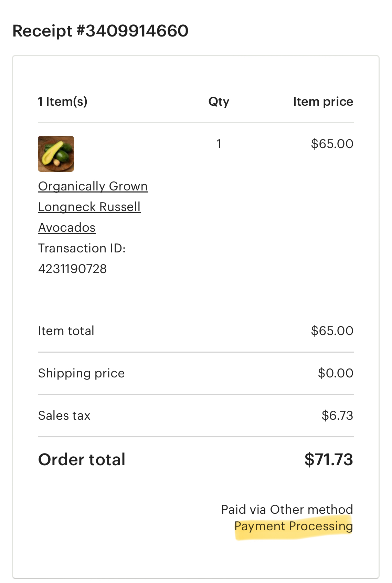Image resolution: width=392 pixels, height=583 pixels.
Task: Click the avocado product thumbnail image
Action: point(56,154)
